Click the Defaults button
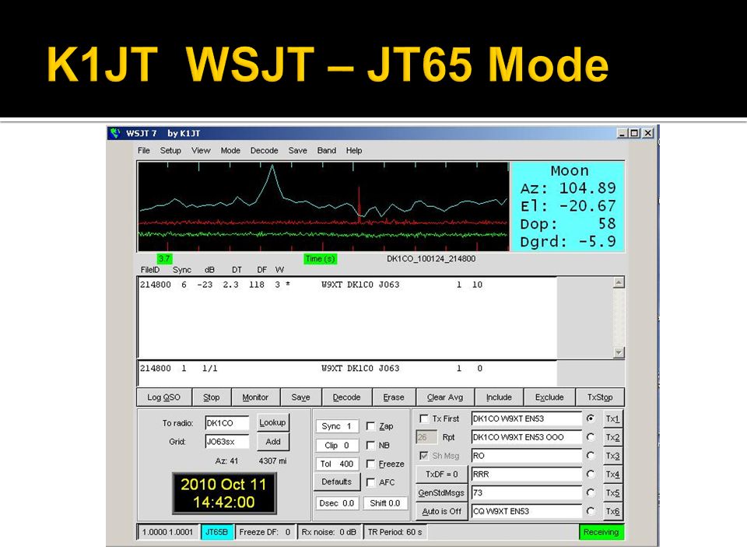Screen dimensions: 747x560 [x=336, y=482]
